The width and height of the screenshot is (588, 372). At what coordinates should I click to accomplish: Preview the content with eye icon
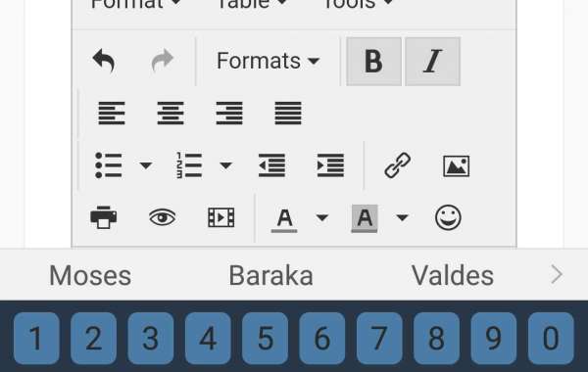163,217
